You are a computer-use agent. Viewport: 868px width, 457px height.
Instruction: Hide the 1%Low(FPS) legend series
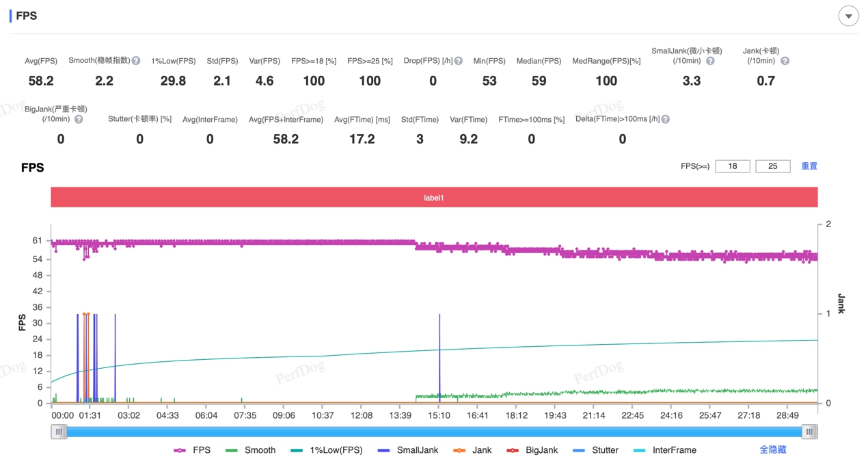[326, 450]
